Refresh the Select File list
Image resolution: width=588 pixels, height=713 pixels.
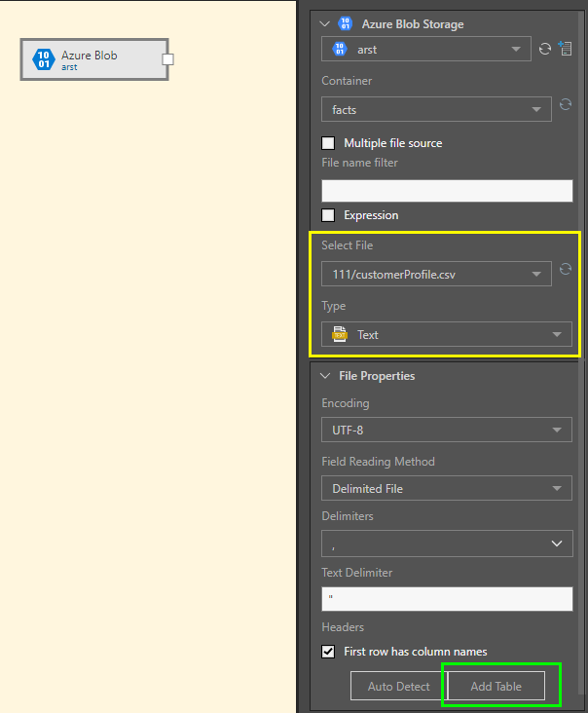tap(565, 270)
